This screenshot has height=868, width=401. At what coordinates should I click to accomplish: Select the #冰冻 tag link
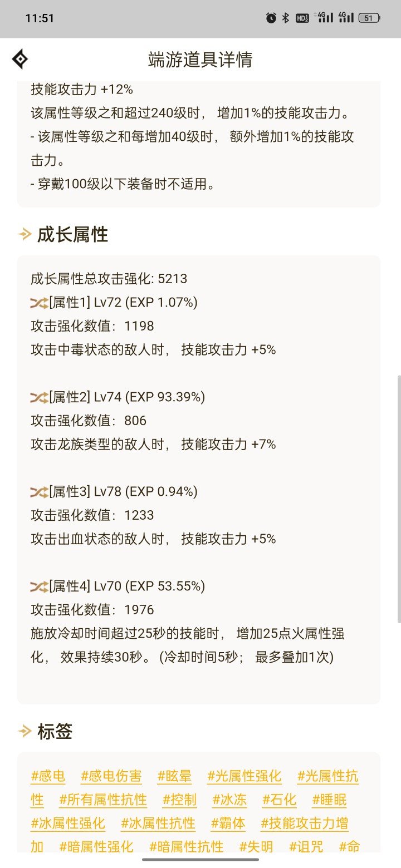point(229,800)
